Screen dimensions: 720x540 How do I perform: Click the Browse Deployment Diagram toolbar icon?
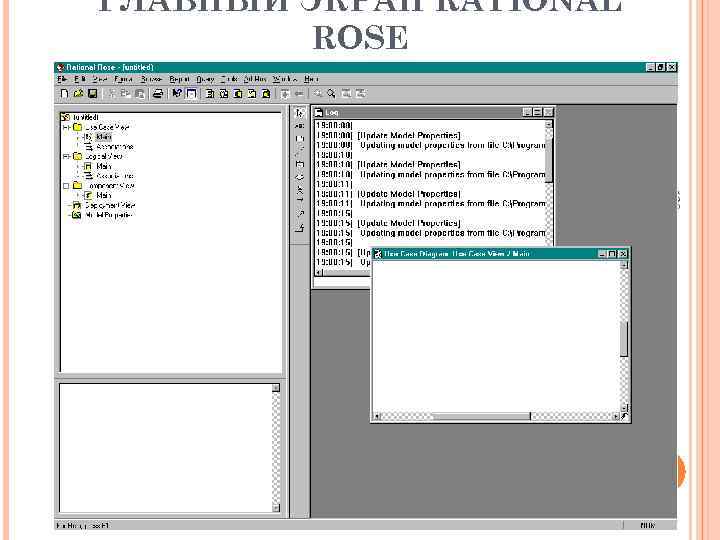pyautogui.click(x=266, y=94)
